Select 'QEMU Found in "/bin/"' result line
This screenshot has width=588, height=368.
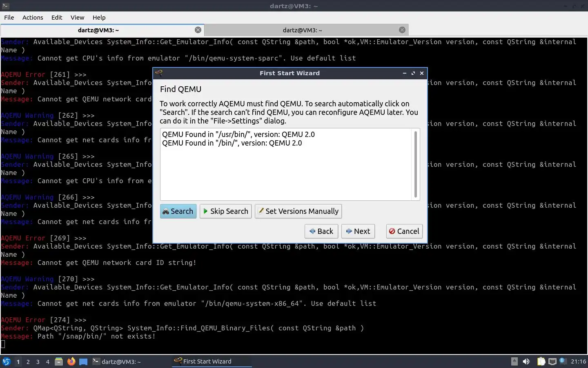[232, 143]
